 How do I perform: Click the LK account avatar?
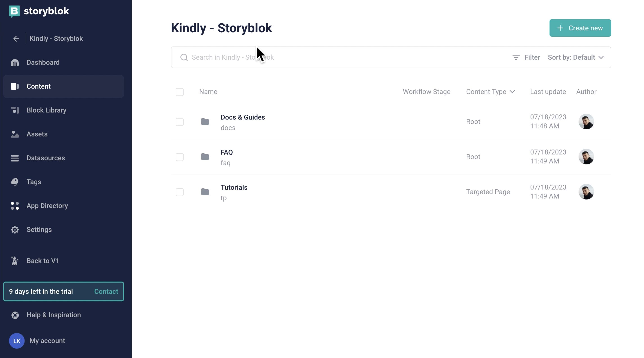click(x=17, y=341)
